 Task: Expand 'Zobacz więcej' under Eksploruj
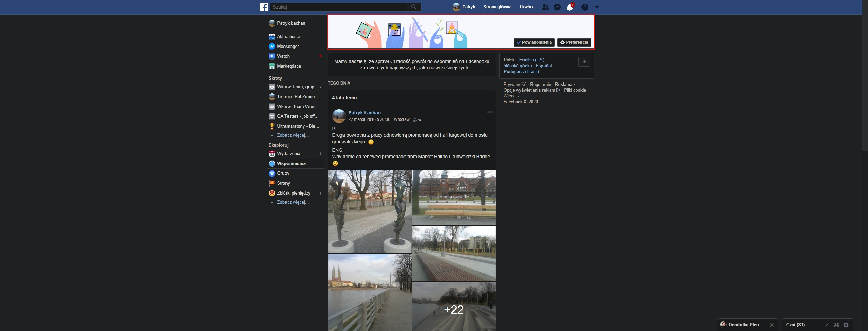292,202
